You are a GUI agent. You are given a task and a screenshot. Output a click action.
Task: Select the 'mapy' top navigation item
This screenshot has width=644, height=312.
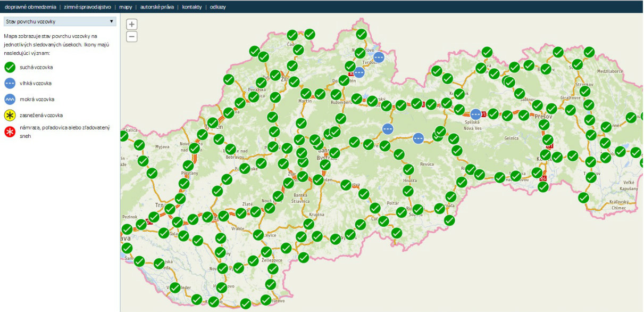(x=126, y=7)
